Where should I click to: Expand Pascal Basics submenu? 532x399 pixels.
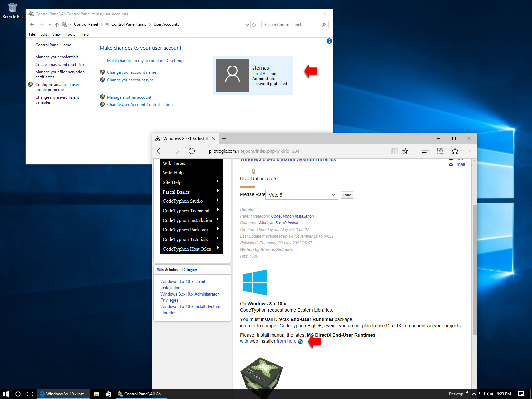click(218, 191)
